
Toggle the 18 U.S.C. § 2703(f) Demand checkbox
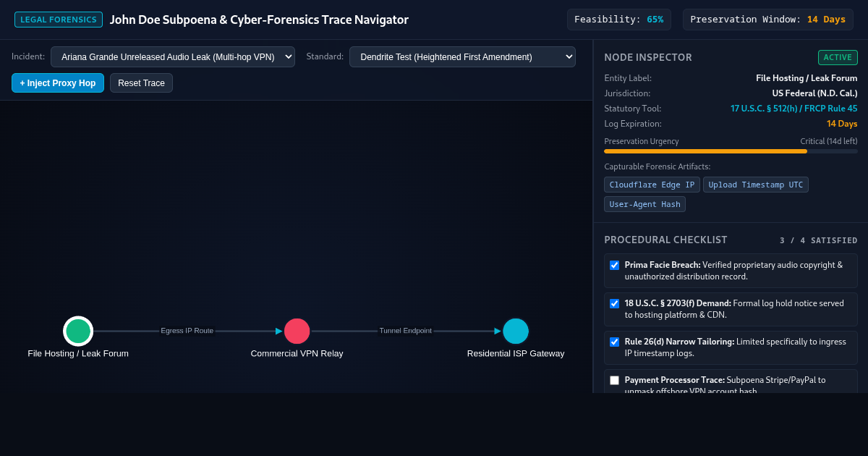[x=614, y=303]
